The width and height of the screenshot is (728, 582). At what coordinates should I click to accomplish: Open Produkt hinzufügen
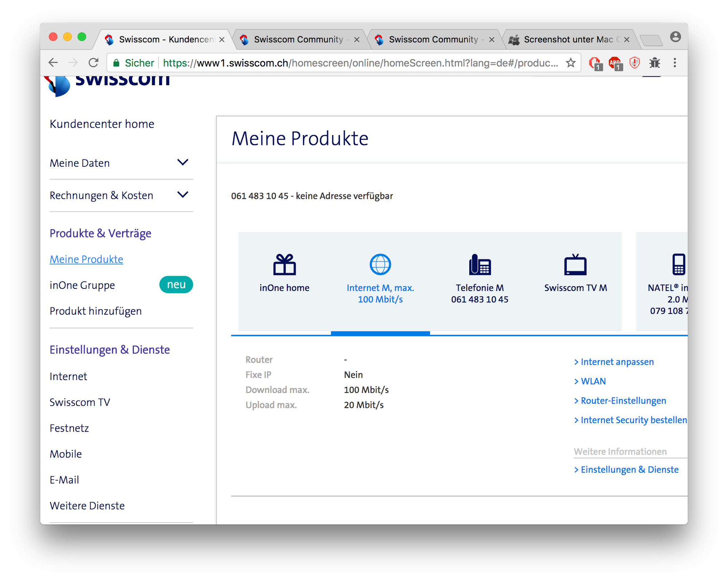[x=96, y=311]
